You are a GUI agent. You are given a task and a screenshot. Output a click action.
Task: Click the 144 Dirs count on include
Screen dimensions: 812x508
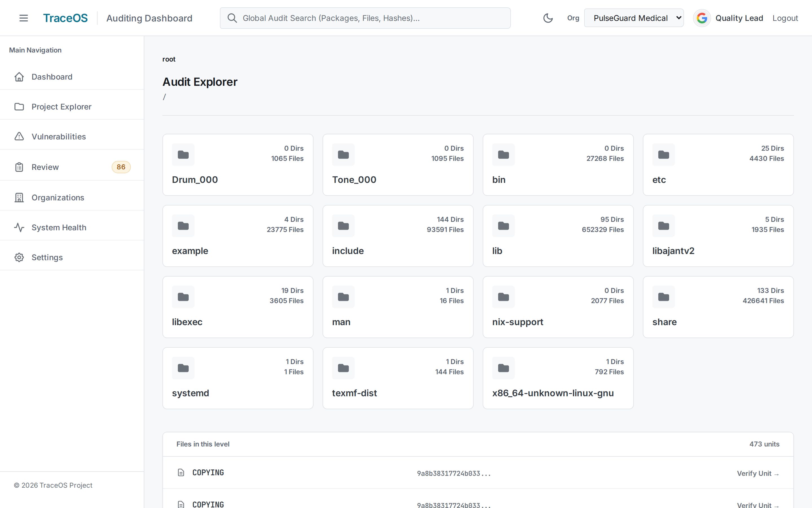[x=450, y=220]
